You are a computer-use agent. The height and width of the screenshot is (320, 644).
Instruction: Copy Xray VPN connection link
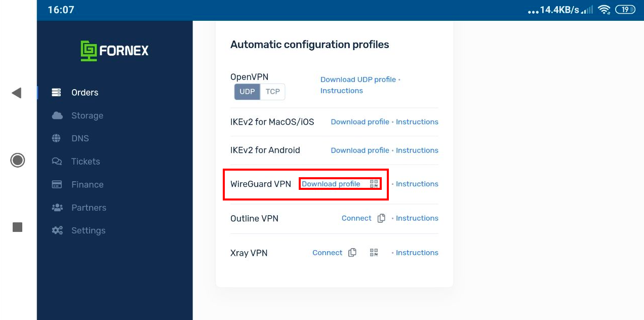point(352,253)
